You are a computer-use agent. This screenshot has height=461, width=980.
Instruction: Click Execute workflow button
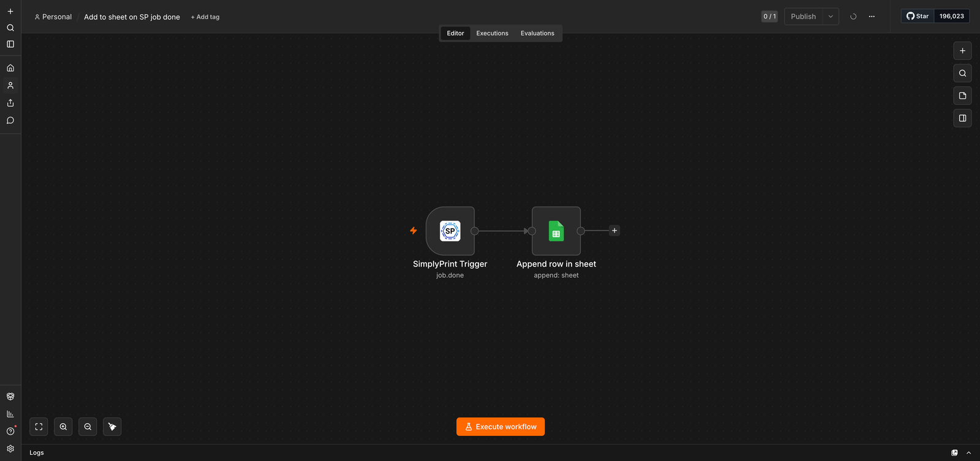(500, 427)
